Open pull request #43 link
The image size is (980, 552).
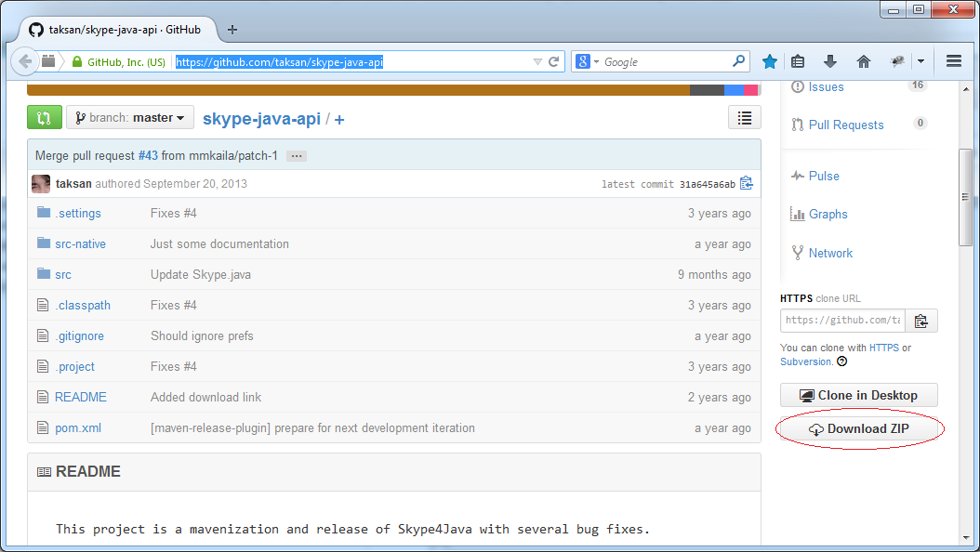click(148, 155)
